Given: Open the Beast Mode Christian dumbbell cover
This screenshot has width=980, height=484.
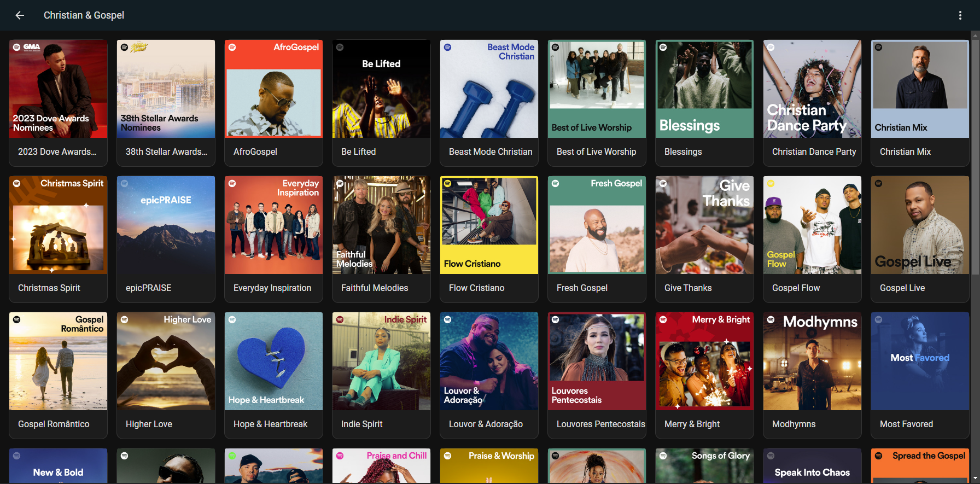Looking at the screenshot, I should coord(489,89).
